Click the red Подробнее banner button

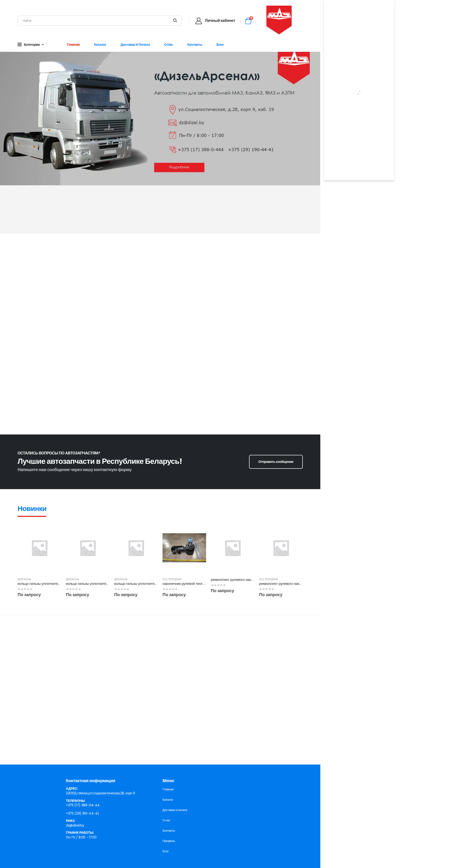pyautogui.click(x=179, y=167)
